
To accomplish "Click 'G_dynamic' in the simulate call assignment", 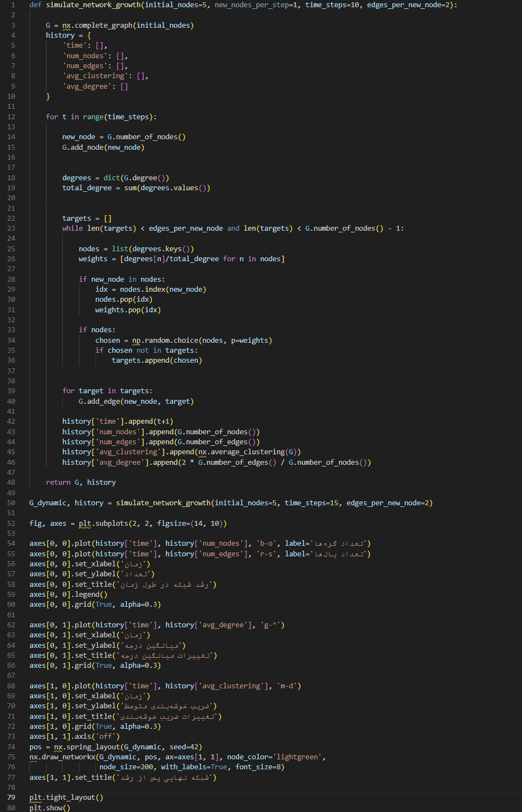I will click(48, 503).
